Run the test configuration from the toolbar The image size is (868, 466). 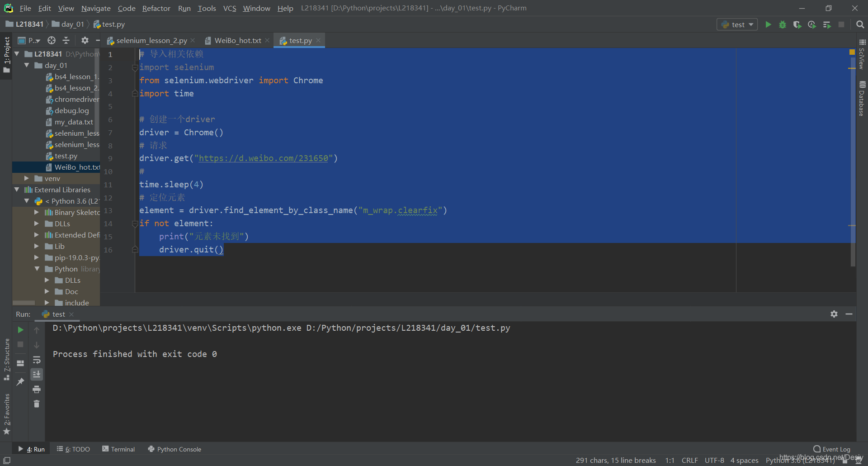tap(768, 24)
